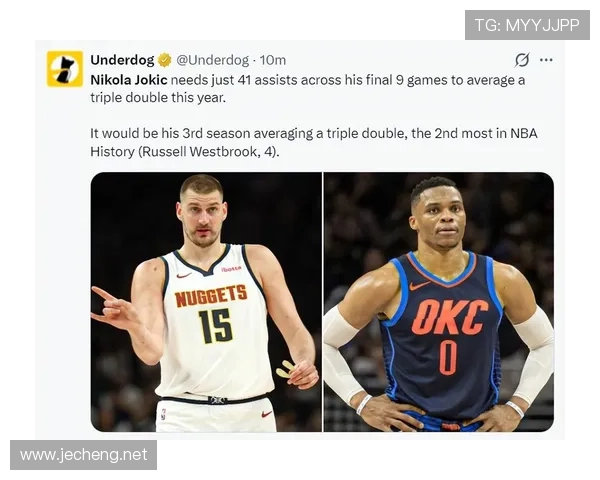The width and height of the screenshot is (600, 480).
Task: Open the Nuggets player photo
Action: point(206,302)
